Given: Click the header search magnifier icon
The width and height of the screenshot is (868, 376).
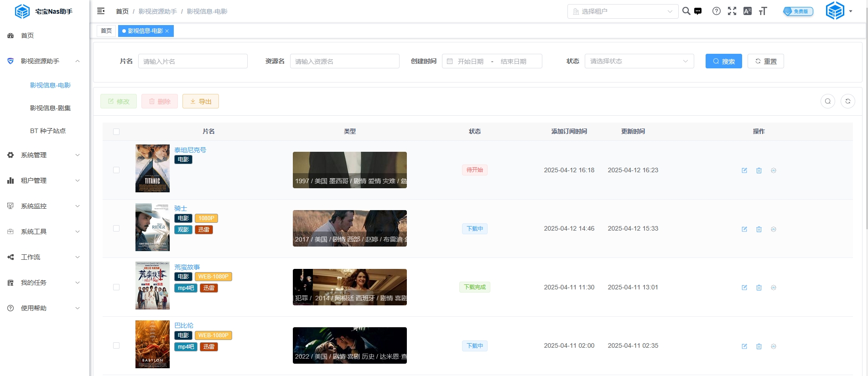Looking at the screenshot, I should coord(686,11).
